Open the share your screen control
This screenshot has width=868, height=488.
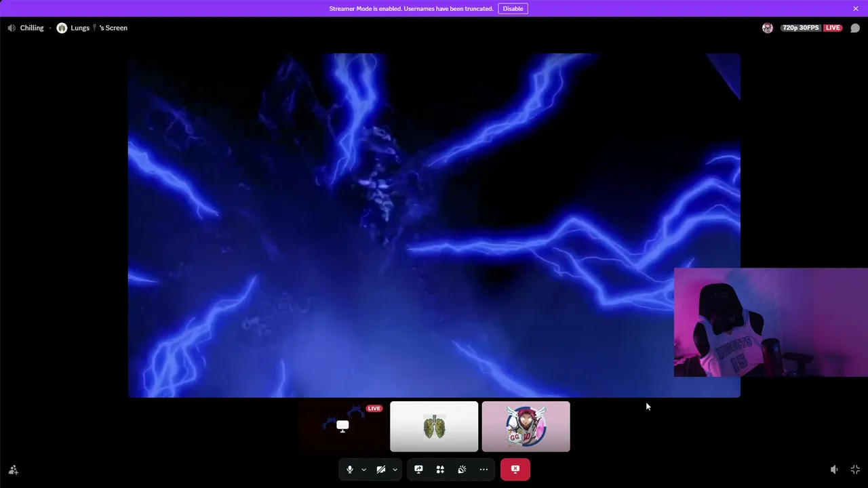point(418,469)
